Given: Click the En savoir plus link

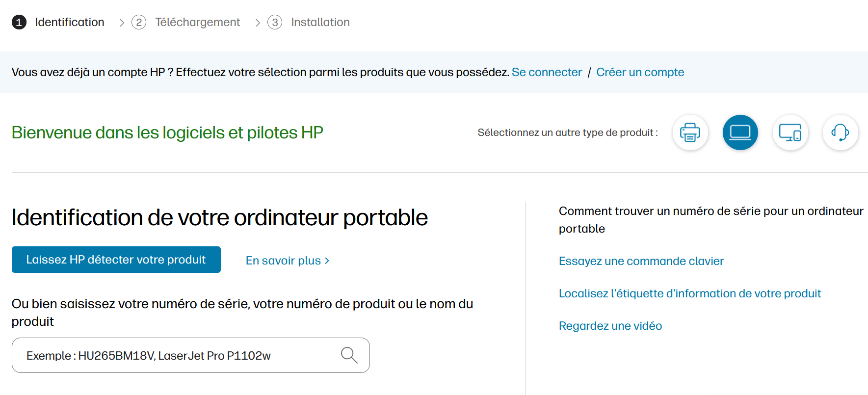Looking at the screenshot, I should (x=284, y=261).
